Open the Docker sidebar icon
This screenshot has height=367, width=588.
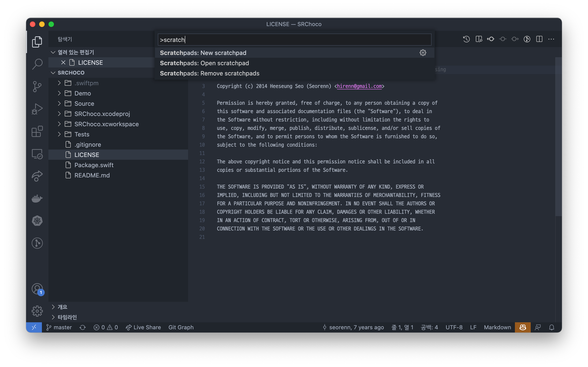[37, 198]
